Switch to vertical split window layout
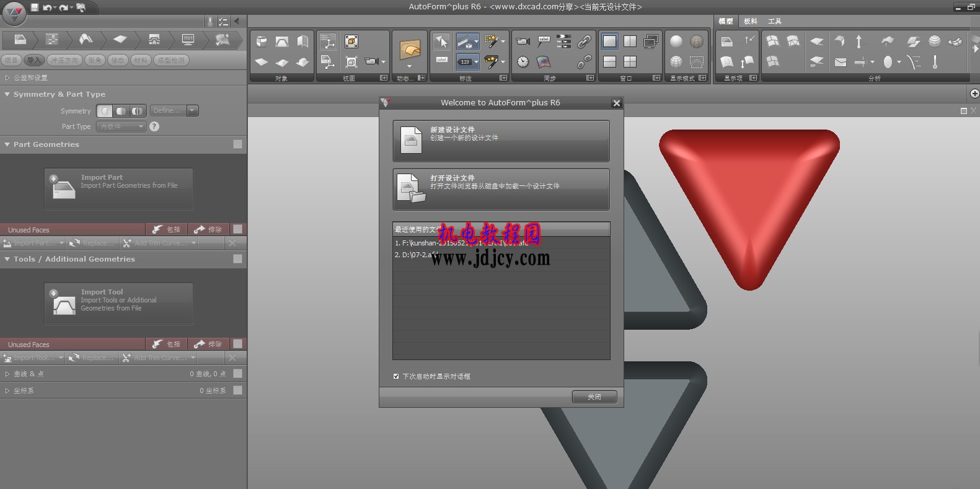 [630, 42]
